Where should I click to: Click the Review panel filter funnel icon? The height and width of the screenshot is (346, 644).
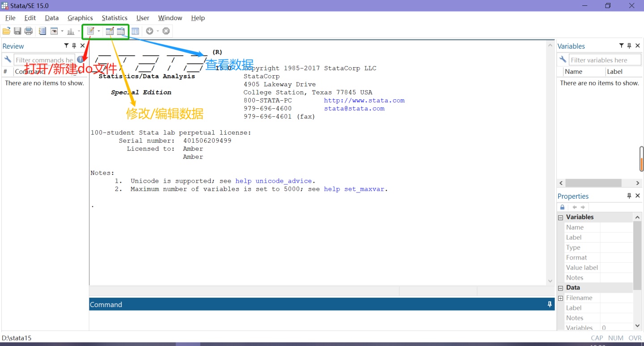point(66,46)
